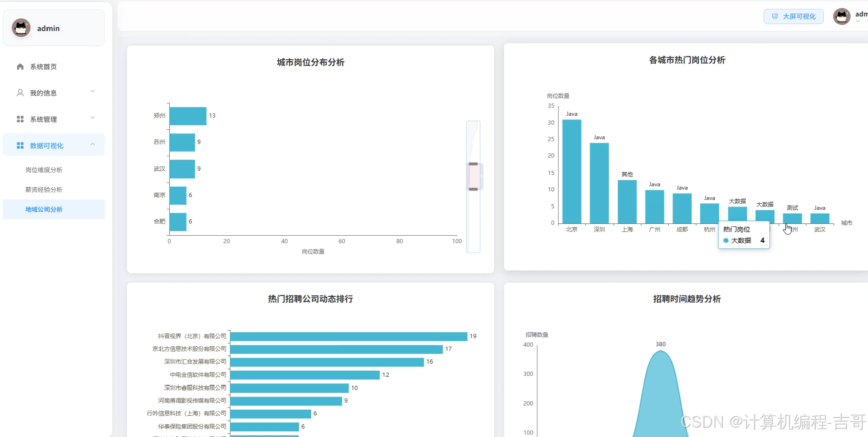
Task: Click the grid icon beside 数据可视化
Action: pos(20,145)
